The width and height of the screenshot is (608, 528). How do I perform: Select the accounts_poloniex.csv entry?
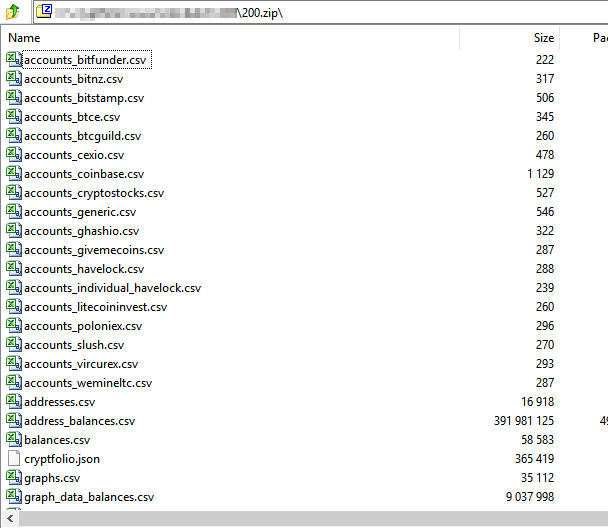click(x=83, y=326)
